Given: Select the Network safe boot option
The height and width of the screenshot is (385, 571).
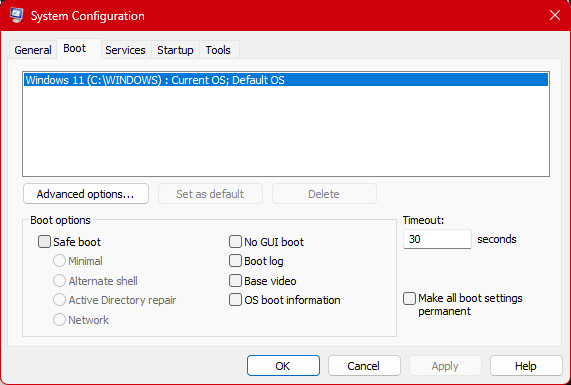Looking at the screenshot, I should (x=59, y=320).
